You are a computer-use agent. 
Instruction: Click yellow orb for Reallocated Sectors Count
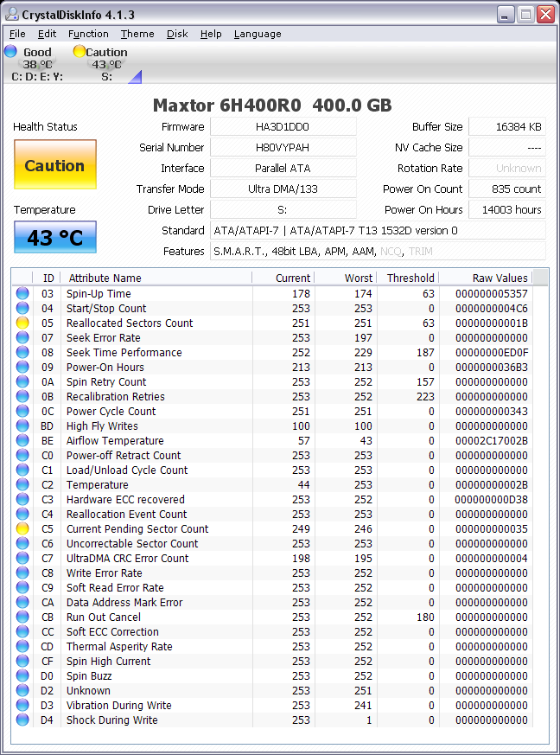[22, 323]
